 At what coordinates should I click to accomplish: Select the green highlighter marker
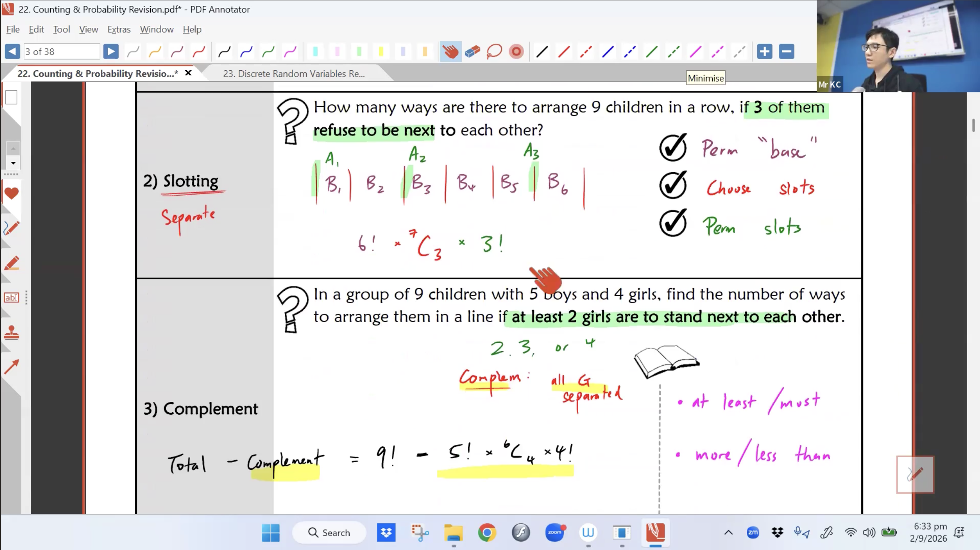(359, 52)
